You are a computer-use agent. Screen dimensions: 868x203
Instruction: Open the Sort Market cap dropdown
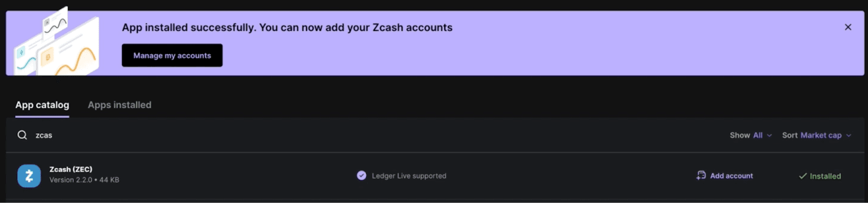click(816, 135)
